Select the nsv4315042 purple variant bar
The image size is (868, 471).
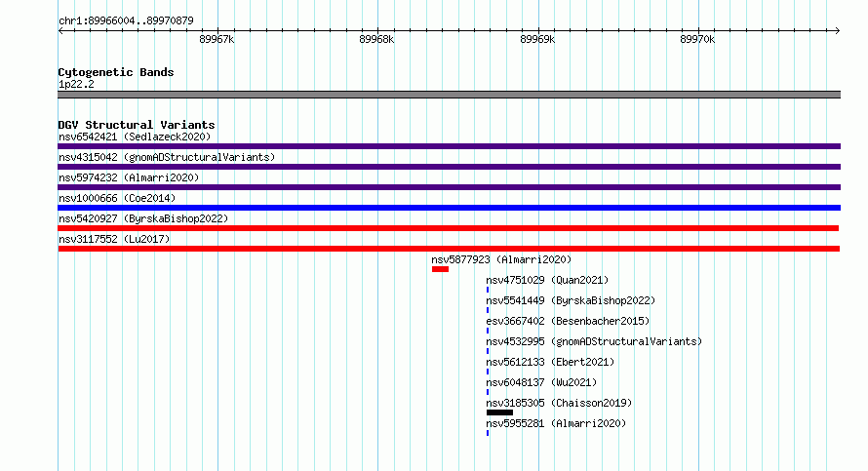(449, 167)
